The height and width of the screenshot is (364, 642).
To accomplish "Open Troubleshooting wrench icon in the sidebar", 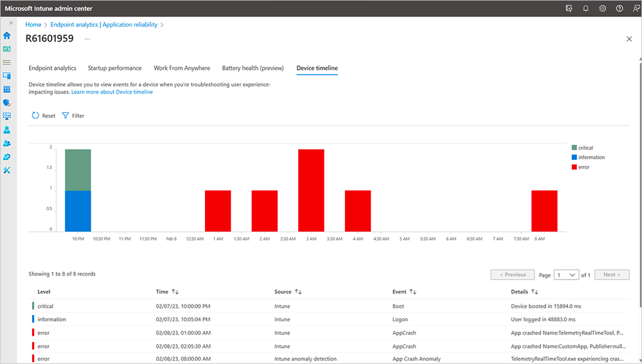I will [x=7, y=170].
